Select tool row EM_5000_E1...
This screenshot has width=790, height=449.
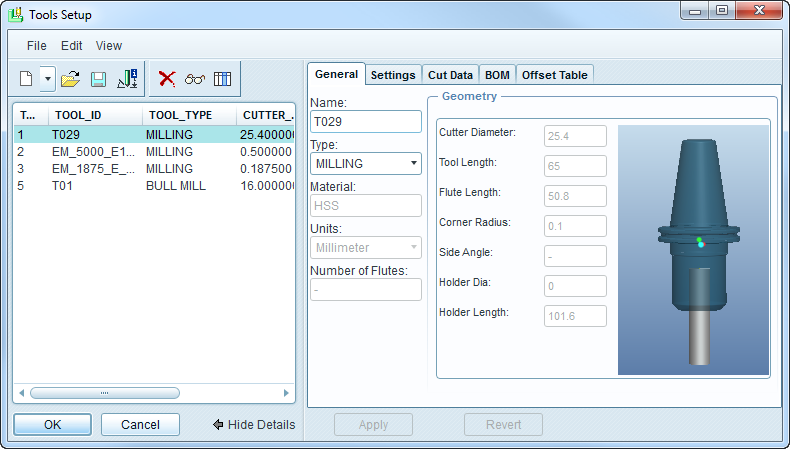pyautogui.click(x=154, y=152)
